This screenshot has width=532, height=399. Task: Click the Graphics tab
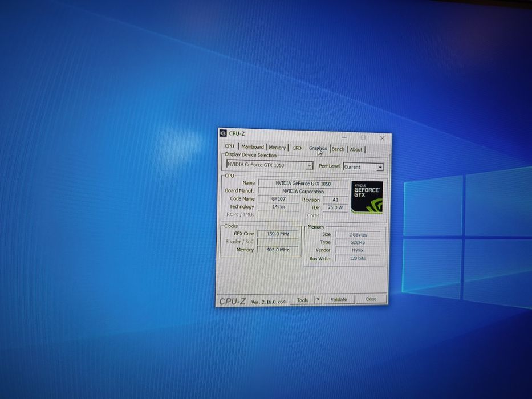pyautogui.click(x=318, y=149)
